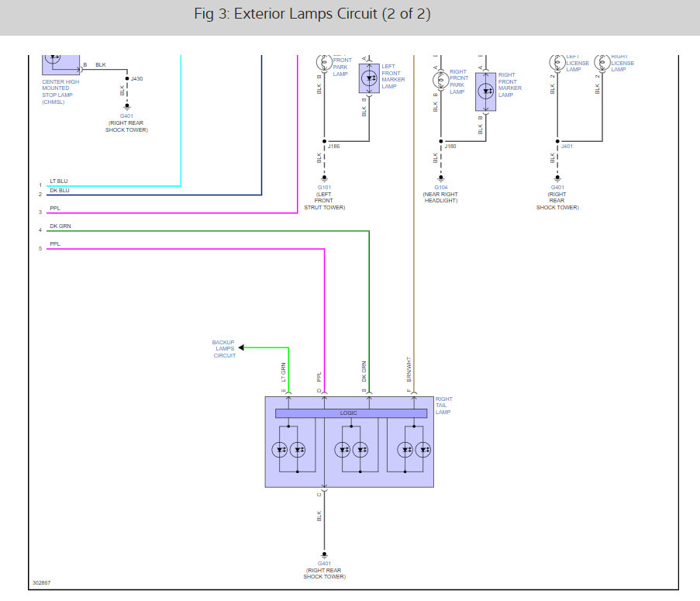The height and width of the screenshot is (601, 700).
Task: Click the Left License Lamp bulb symbol
Action: pyautogui.click(x=557, y=62)
